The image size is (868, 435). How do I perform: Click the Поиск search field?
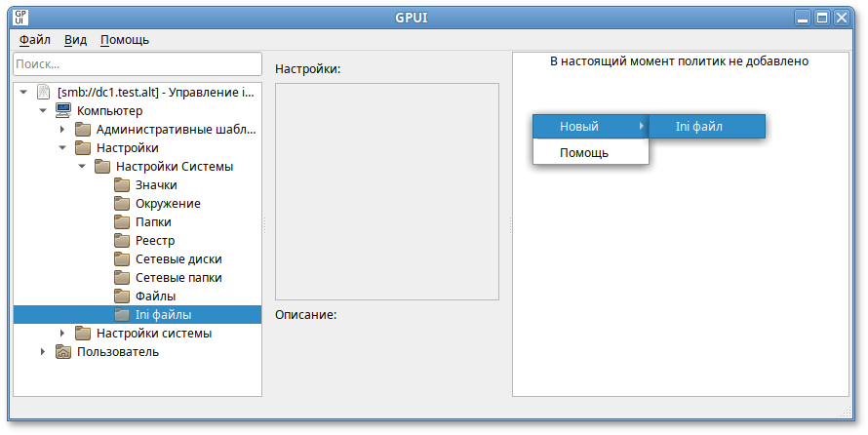137,63
